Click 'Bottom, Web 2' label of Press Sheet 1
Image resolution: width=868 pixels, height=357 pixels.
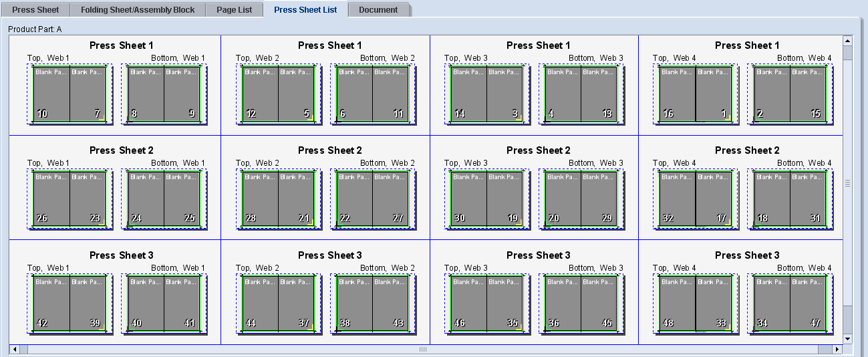pos(388,59)
